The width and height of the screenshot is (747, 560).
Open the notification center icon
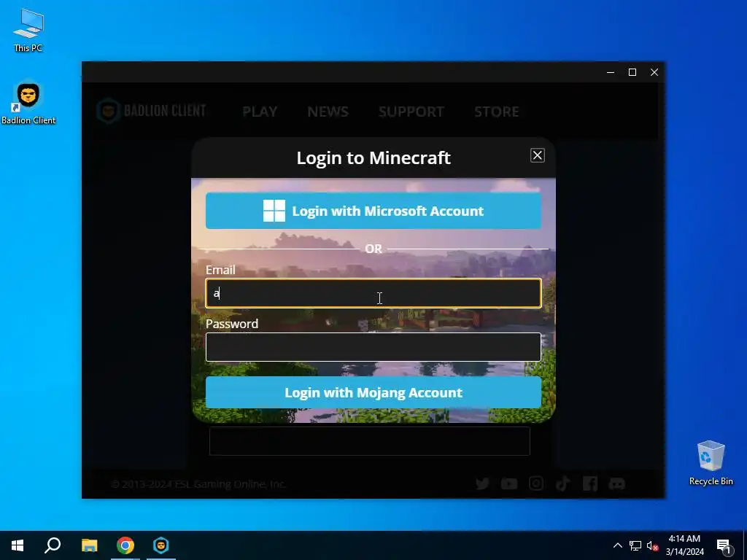[724, 545]
